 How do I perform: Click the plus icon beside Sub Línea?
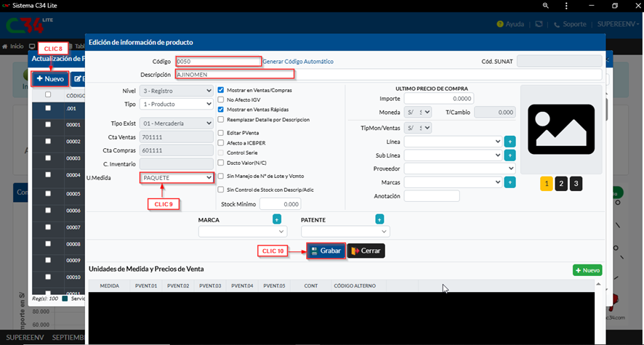point(510,155)
